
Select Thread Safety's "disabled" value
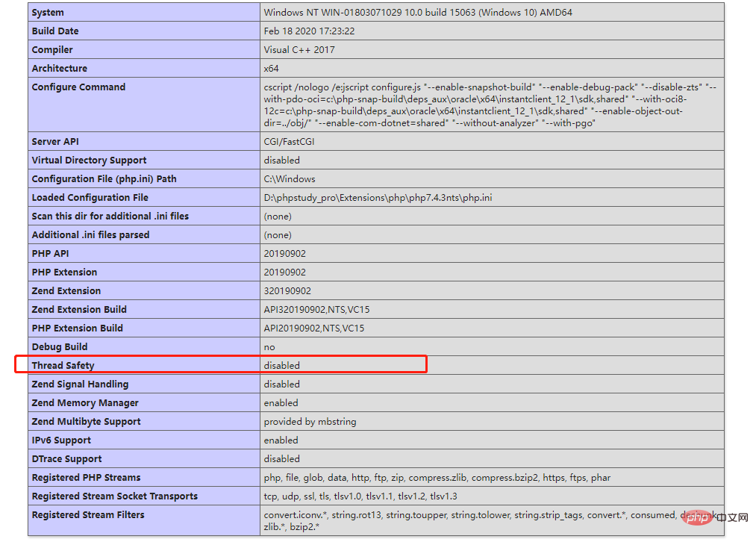pos(281,366)
